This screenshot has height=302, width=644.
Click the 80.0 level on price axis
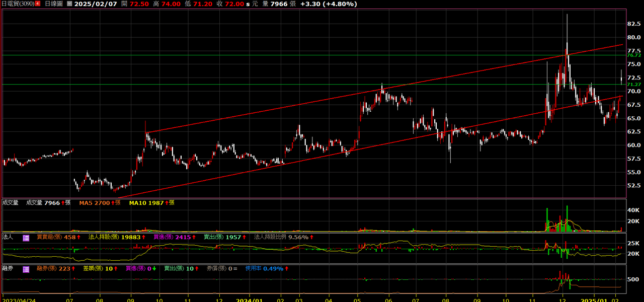[x=633, y=37]
